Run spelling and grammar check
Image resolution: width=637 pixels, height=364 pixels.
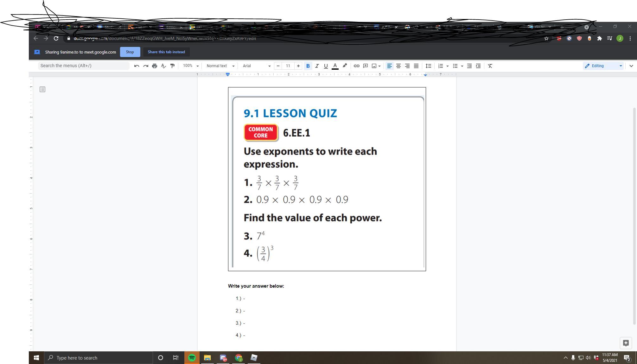[163, 66]
